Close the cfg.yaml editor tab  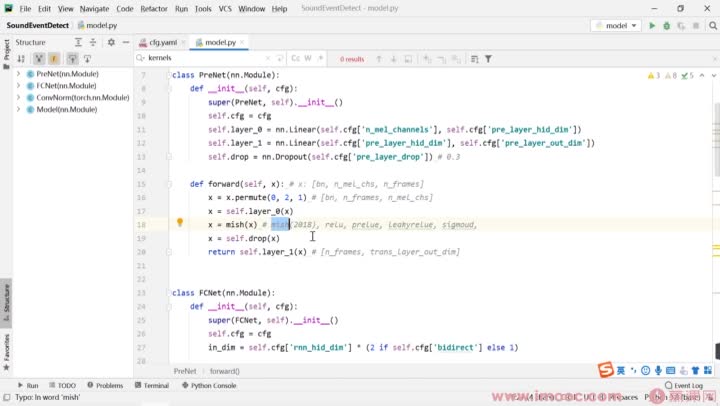[x=183, y=42]
